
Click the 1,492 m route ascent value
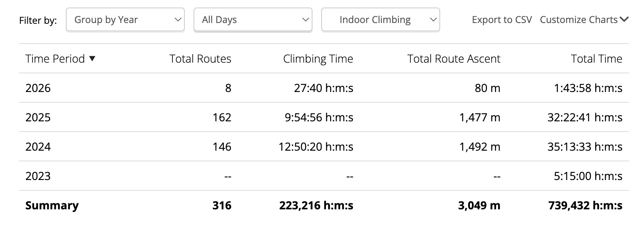click(x=479, y=147)
